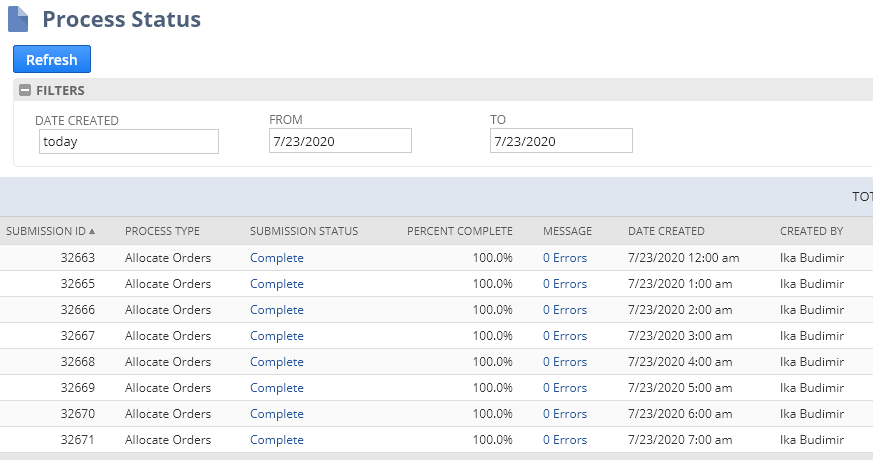This screenshot has height=460, width=873.
Task: Open 0 Errors link for submission 32668
Action: (x=564, y=362)
